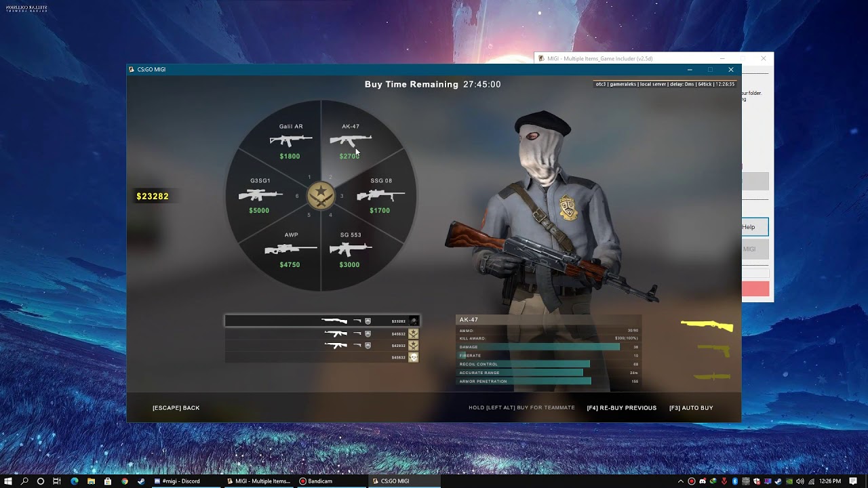
Task: Select the yellow primary weapon inventory icon
Action: click(x=707, y=326)
